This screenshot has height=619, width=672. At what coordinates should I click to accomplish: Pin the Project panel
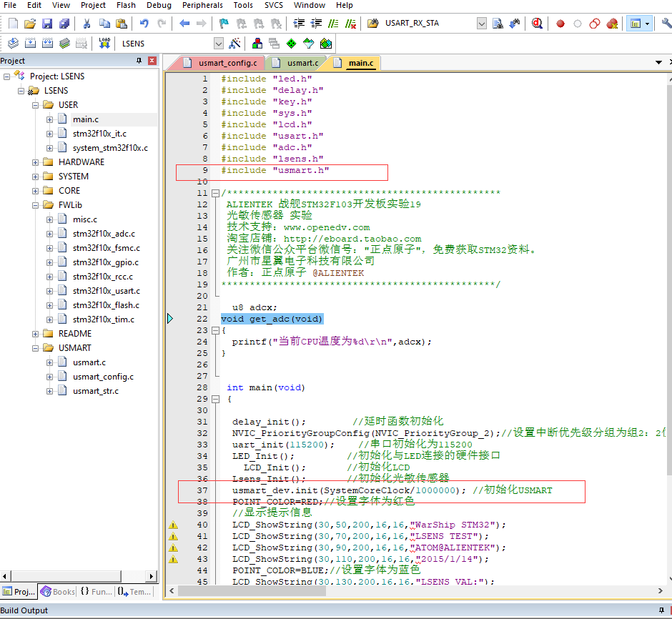tap(139, 61)
